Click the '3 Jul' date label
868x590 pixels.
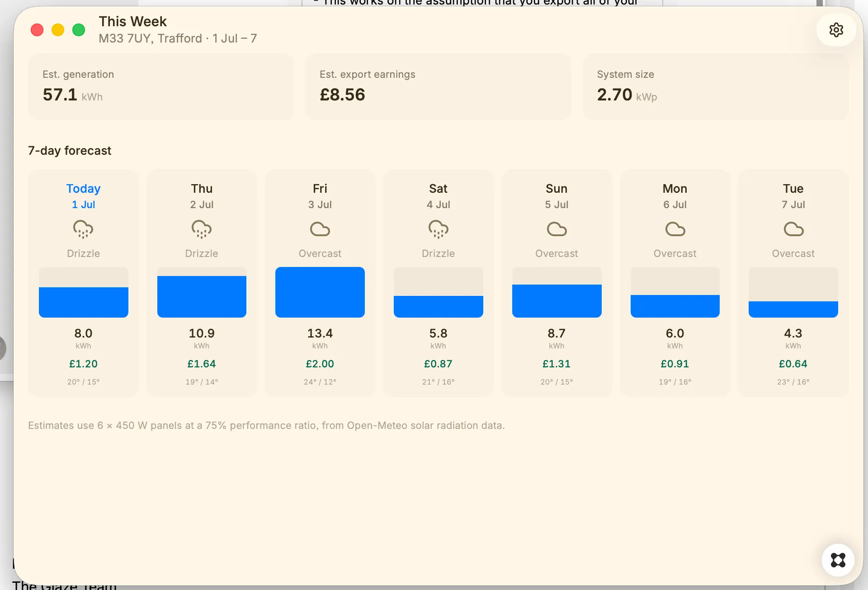320,205
